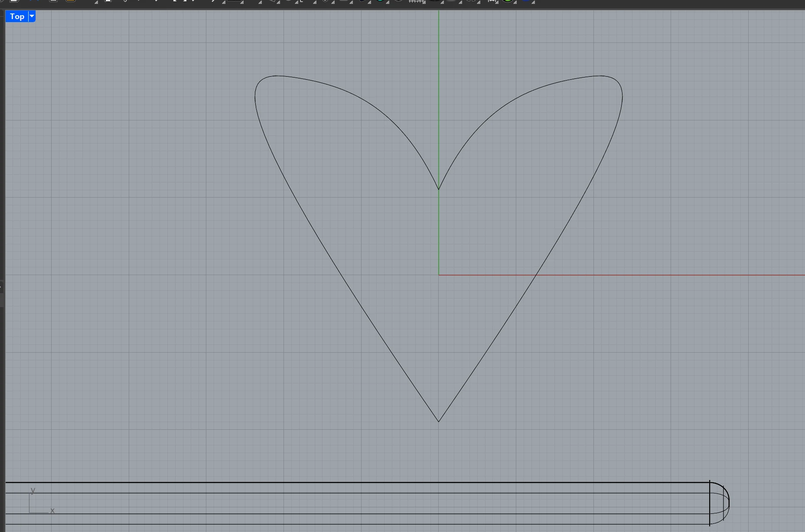Open the Top viewport dropdown arrow menu
The height and width of the screenshot is (532, 805).
[x=32, y=16]
